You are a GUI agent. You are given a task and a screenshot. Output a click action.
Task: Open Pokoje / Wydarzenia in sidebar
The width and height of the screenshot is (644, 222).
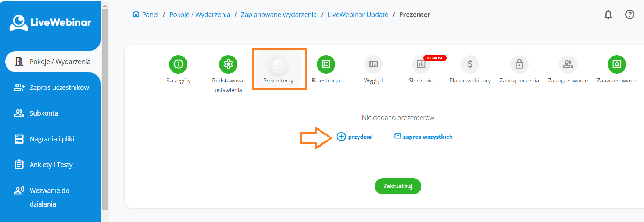point(53,62)
